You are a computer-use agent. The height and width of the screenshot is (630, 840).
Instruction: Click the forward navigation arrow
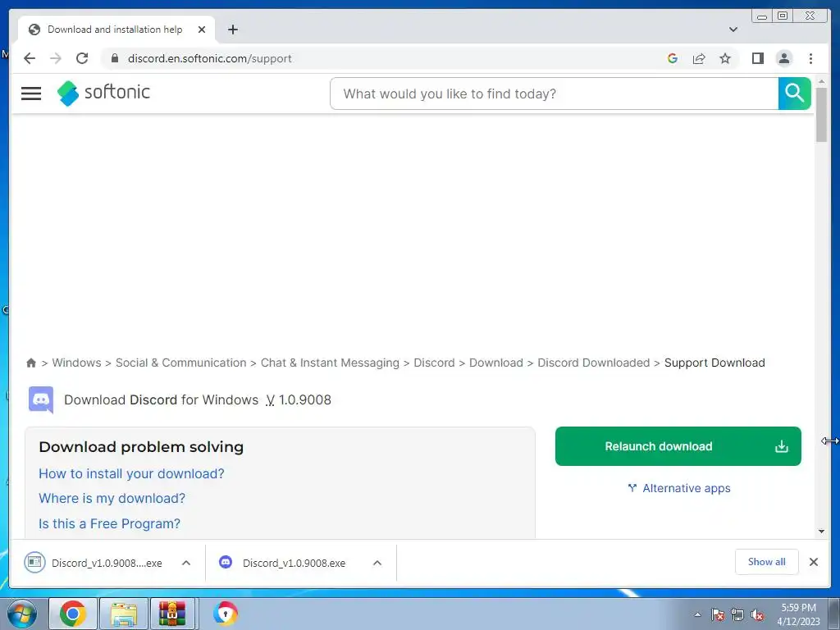tap(56, 58)
